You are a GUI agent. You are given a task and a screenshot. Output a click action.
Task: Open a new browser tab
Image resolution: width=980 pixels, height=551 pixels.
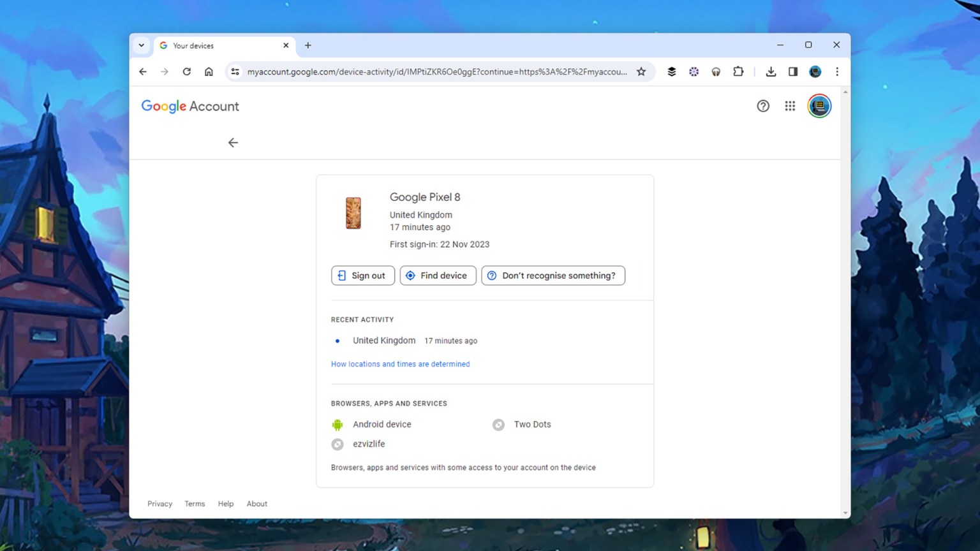coord(308,45)
